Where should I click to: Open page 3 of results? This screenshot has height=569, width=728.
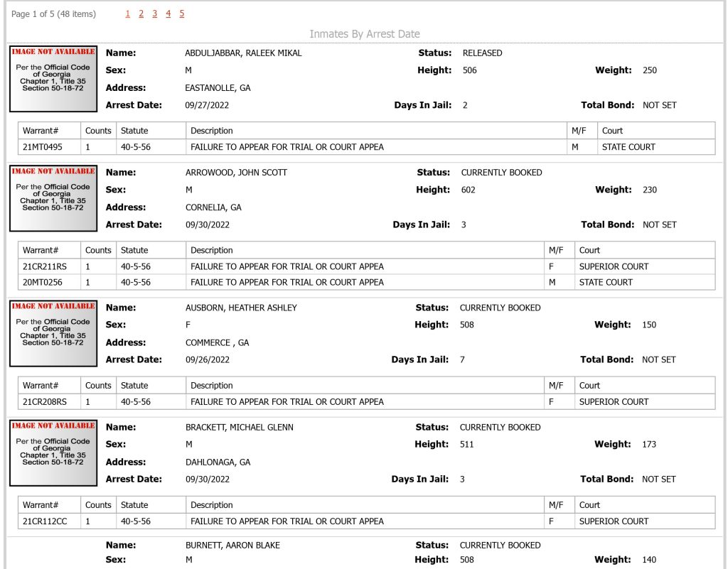coord(154,14)
